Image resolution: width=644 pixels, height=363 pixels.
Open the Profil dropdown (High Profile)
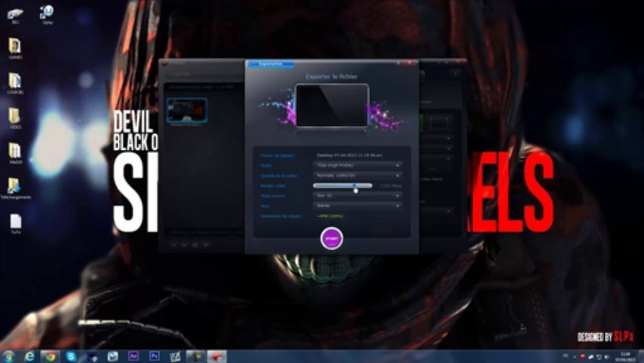(357, 165)
